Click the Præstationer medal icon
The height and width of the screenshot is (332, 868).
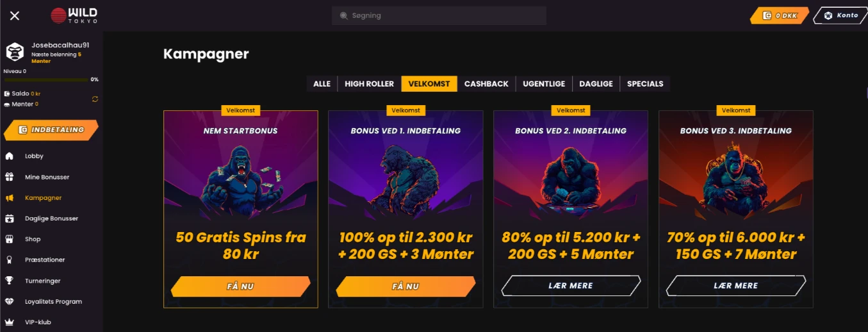[10, 260]
